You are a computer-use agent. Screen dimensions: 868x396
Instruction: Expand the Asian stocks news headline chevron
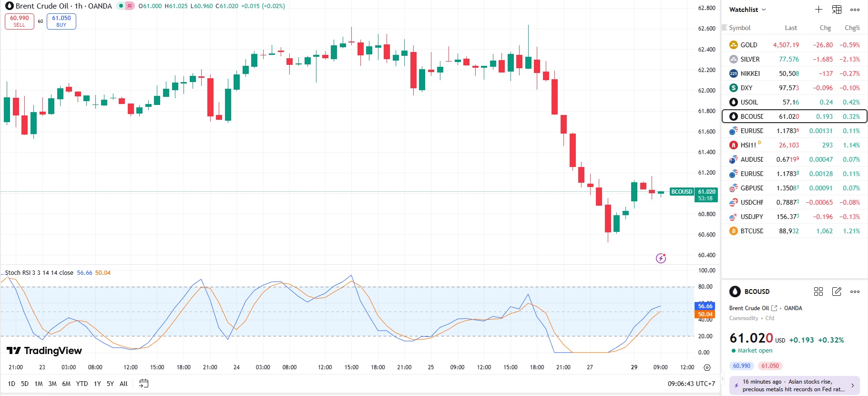pos(852,386)
